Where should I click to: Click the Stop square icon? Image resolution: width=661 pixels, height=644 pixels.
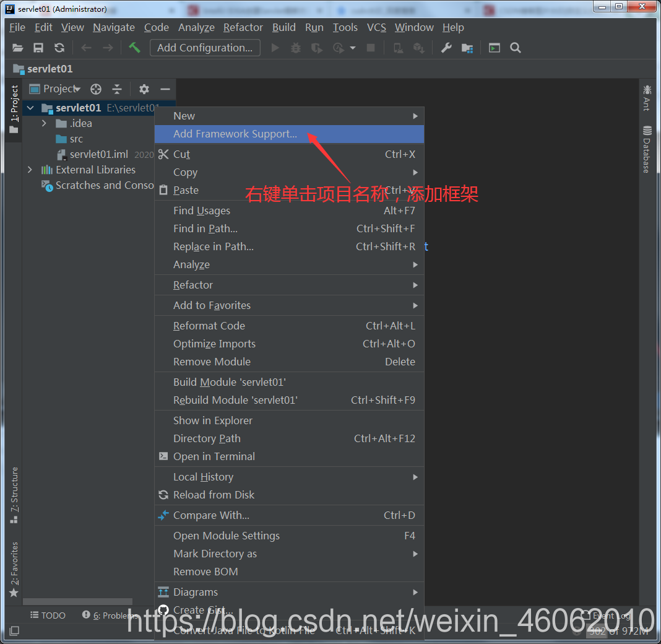[371, 48]
